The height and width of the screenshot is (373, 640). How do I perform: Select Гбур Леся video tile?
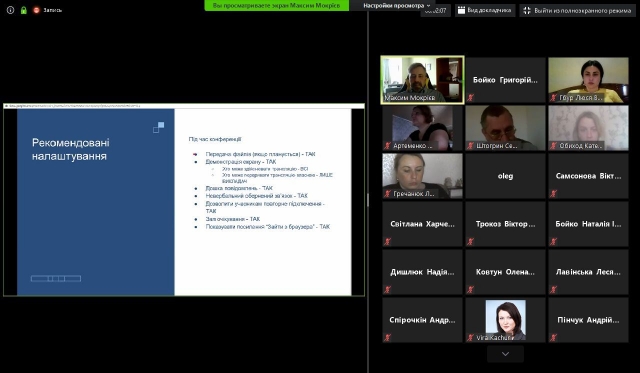(588, 80)
